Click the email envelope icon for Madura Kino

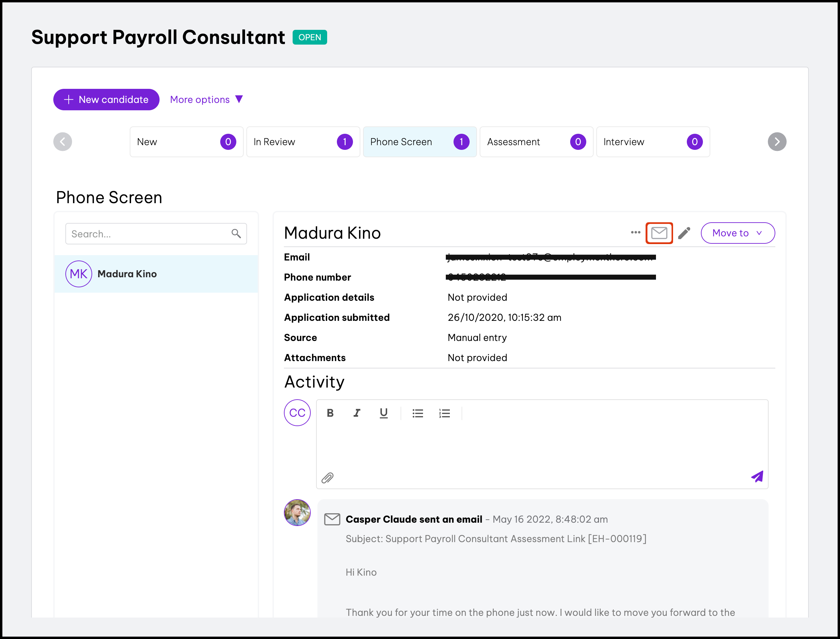659,233
